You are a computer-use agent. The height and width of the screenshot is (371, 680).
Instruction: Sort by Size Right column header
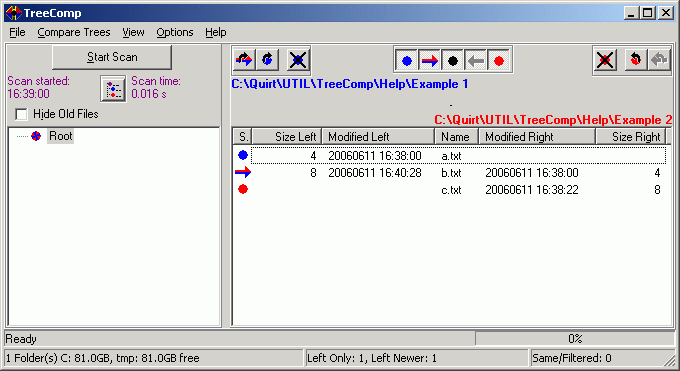click(631, 137)
